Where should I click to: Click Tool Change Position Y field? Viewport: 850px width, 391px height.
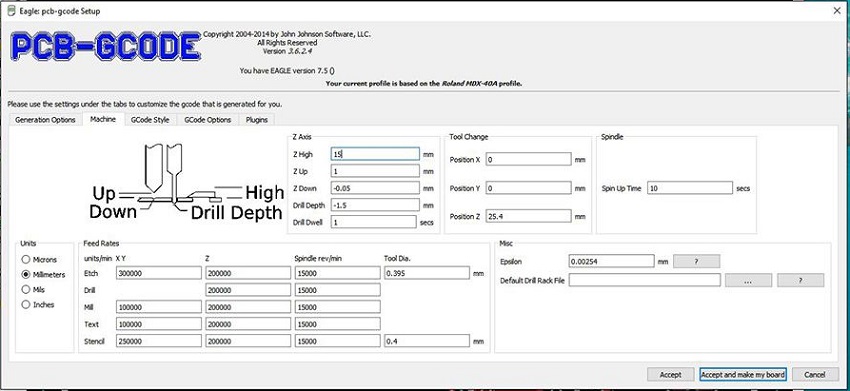529,188
